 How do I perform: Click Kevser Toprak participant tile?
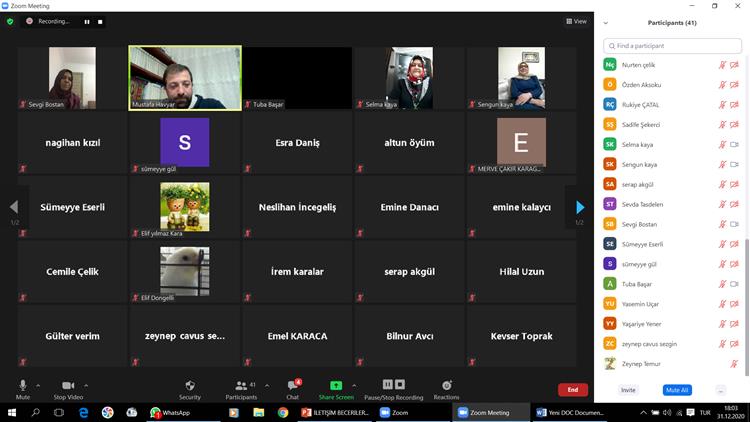pyautogui.click(x=521, y=336)
